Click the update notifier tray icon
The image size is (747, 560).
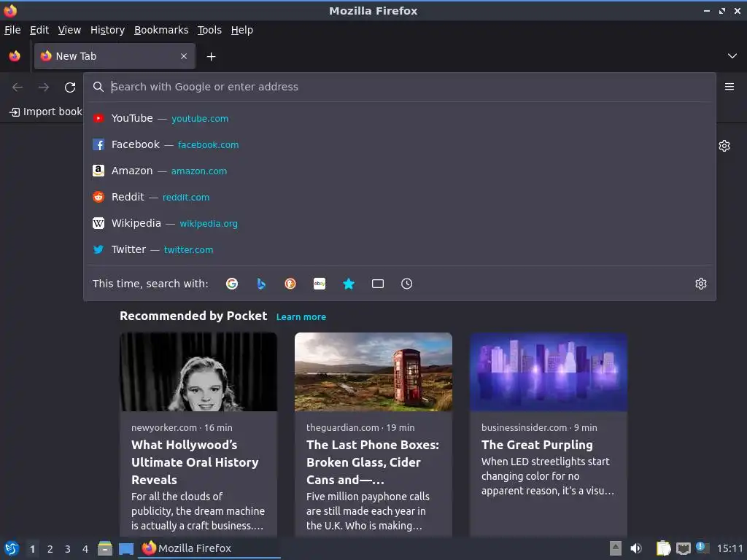[x=703, y=548]
